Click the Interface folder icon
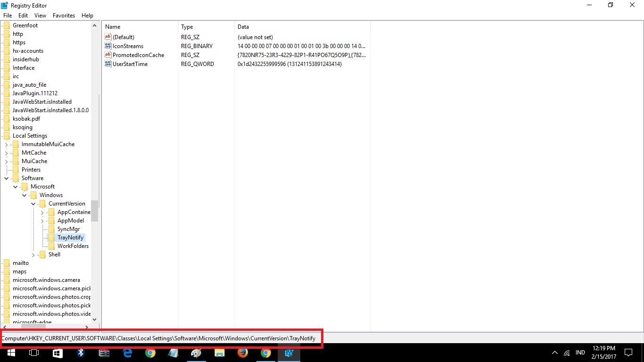Viewport: 644px width, 362px height. pos(7,68)
